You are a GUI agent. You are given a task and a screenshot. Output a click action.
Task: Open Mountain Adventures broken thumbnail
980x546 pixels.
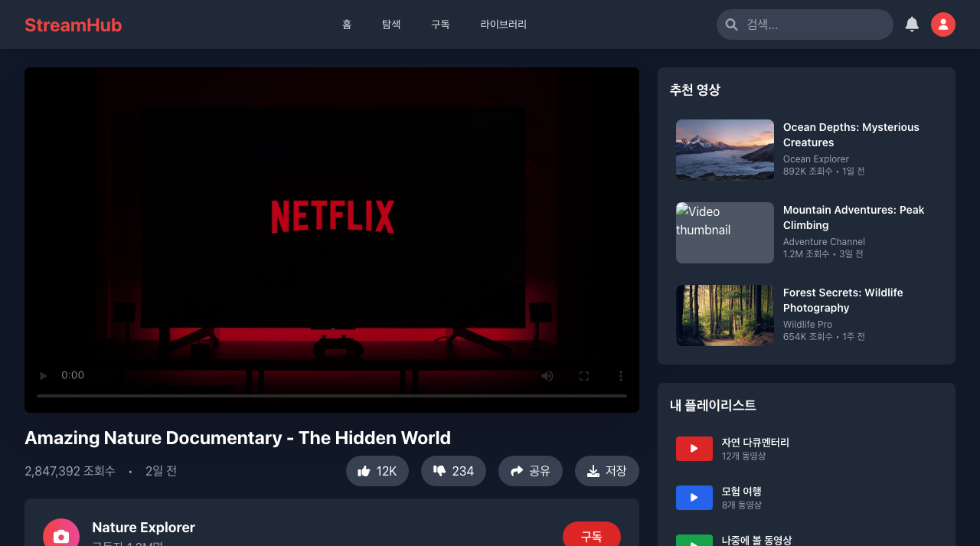click(x=725, y=233)
